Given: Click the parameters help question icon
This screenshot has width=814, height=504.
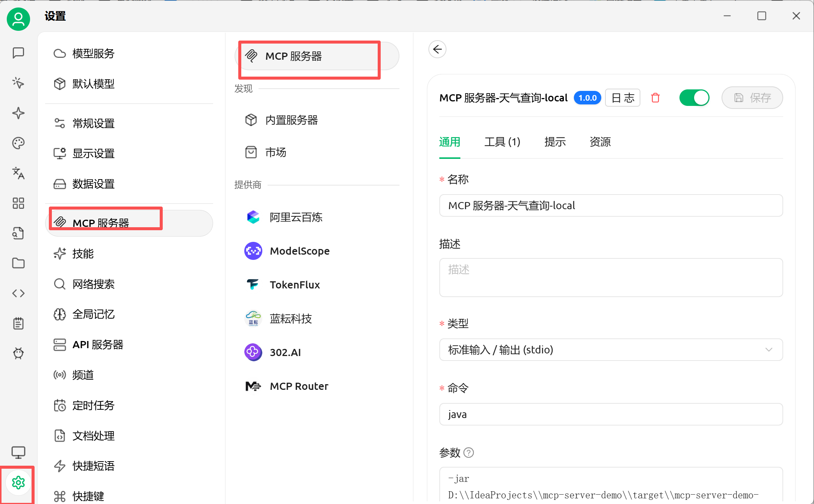Looking at the screenshot, I should (x=469, y=453).
